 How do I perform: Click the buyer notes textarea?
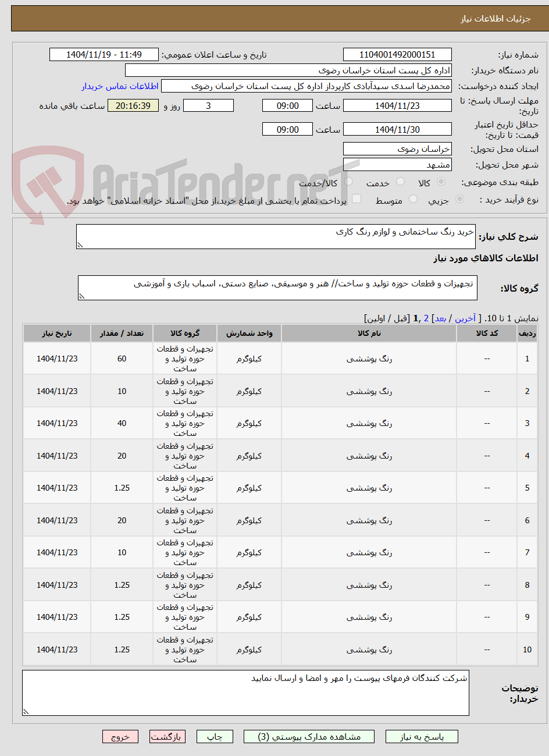[245, 693]
